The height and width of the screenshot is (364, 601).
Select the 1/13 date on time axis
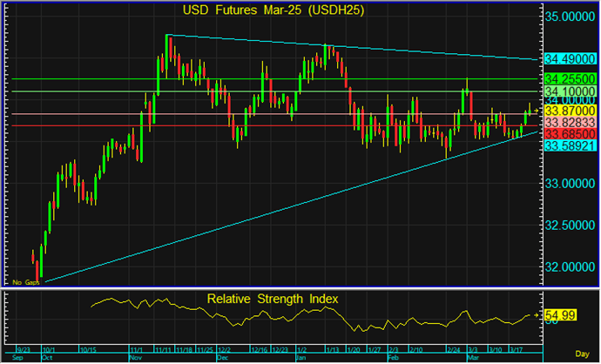click(x=332, y=348)
